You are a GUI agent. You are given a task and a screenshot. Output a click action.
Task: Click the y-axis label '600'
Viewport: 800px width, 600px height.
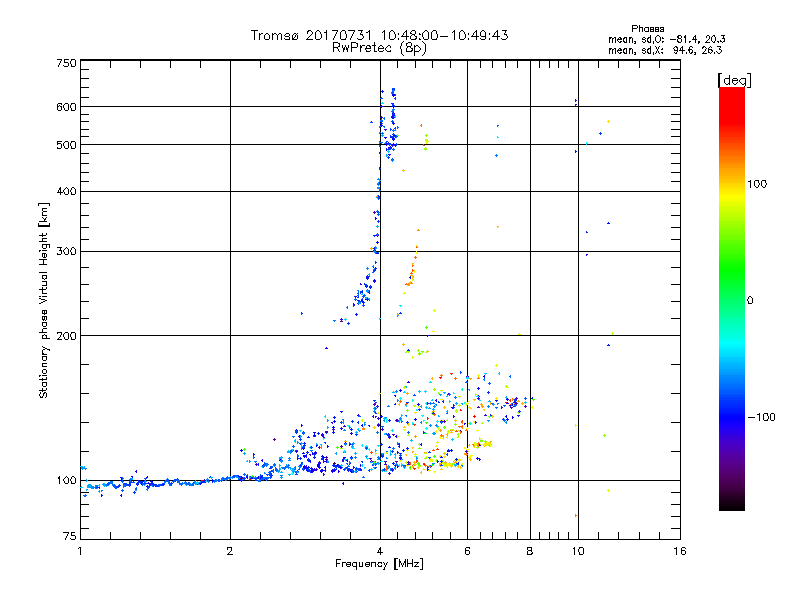pyautogui.click(x=66, y=107)
